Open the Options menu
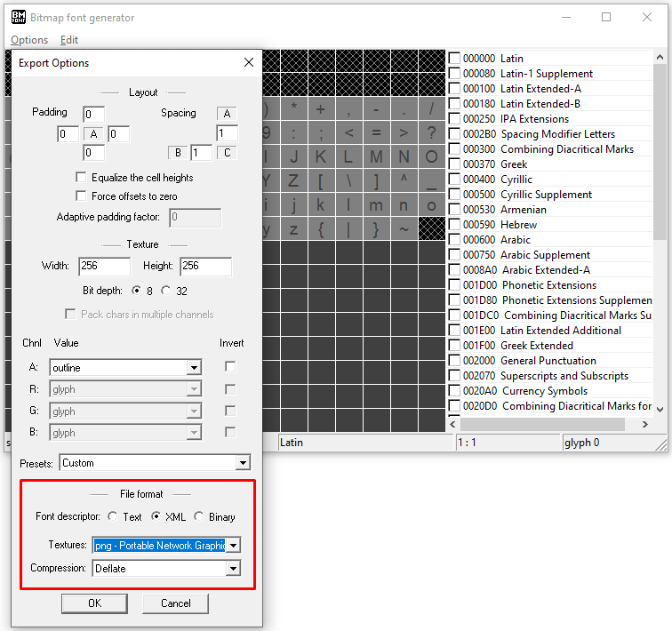Screen dimensions: 672x631 29,40
